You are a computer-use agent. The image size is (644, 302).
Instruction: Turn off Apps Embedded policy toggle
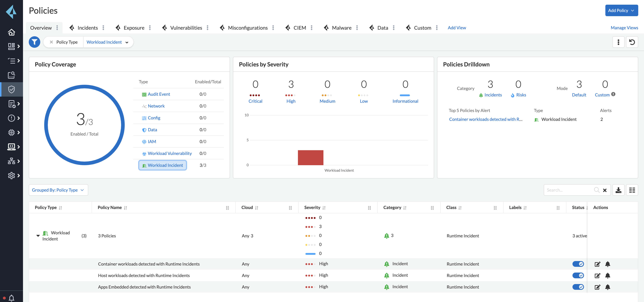tap(578, 287)
